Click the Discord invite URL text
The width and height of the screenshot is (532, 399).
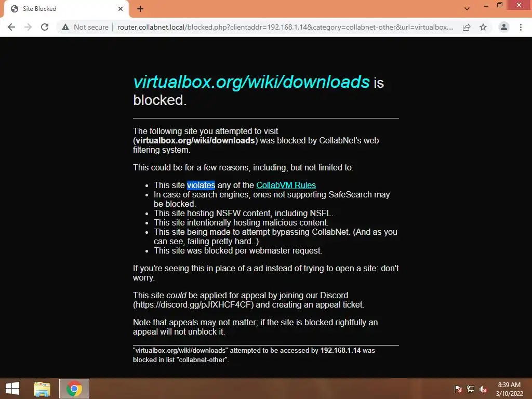pos(193,304)
